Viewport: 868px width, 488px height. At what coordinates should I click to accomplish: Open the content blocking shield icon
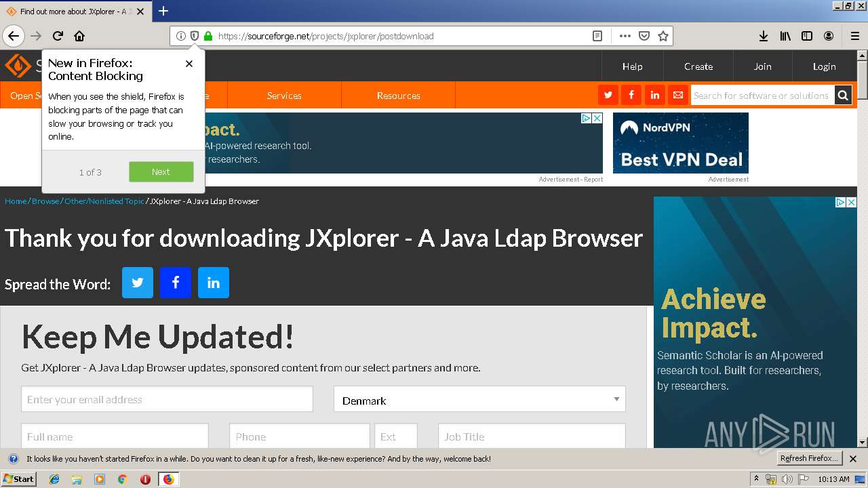pyautogui.click(x=195, y=36)
